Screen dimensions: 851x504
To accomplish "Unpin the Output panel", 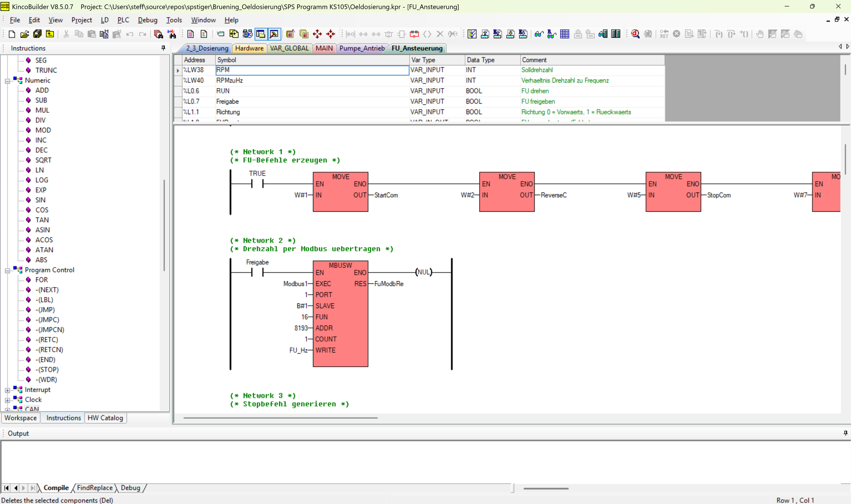I will [x=845, y=433].
